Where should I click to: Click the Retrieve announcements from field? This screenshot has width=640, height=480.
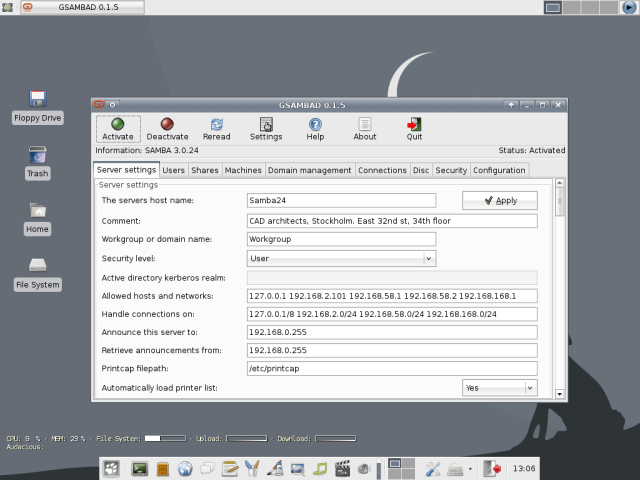click(x=392, y=350)
